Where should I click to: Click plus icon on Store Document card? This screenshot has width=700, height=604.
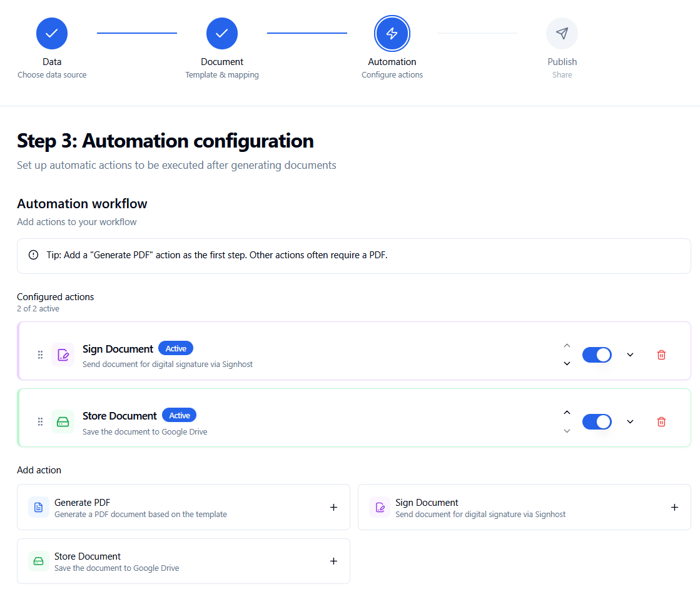click(x=333, y=561)
